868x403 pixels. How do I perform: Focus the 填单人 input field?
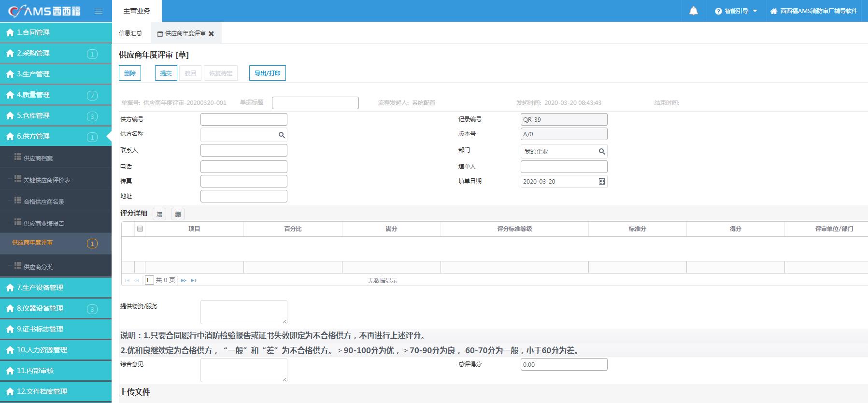(564, 167)
